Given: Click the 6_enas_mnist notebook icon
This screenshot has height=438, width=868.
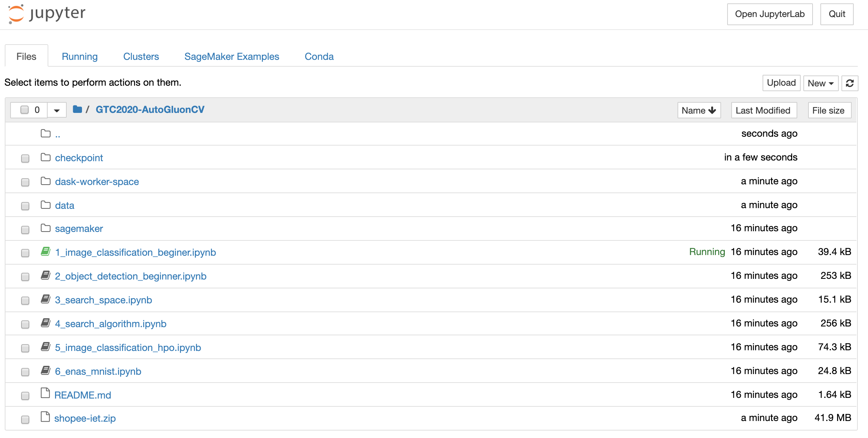Looking at the screenshot, I should tap(46, 371).
